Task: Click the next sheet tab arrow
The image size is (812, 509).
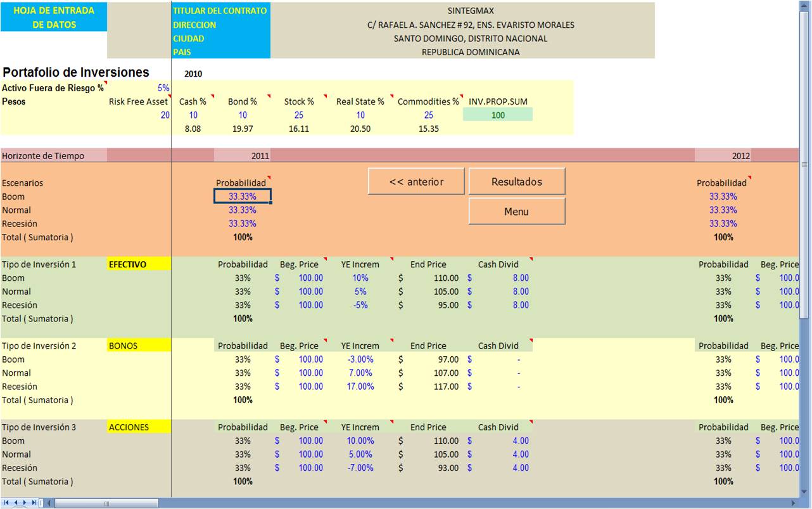Action: (24, 503)
